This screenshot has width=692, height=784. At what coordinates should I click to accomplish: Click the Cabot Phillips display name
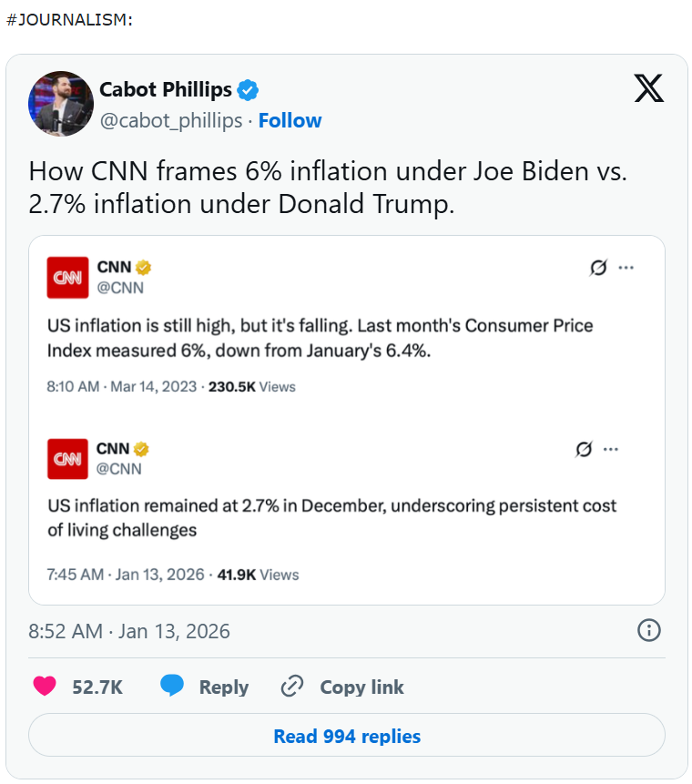click(x=165, y=90)
